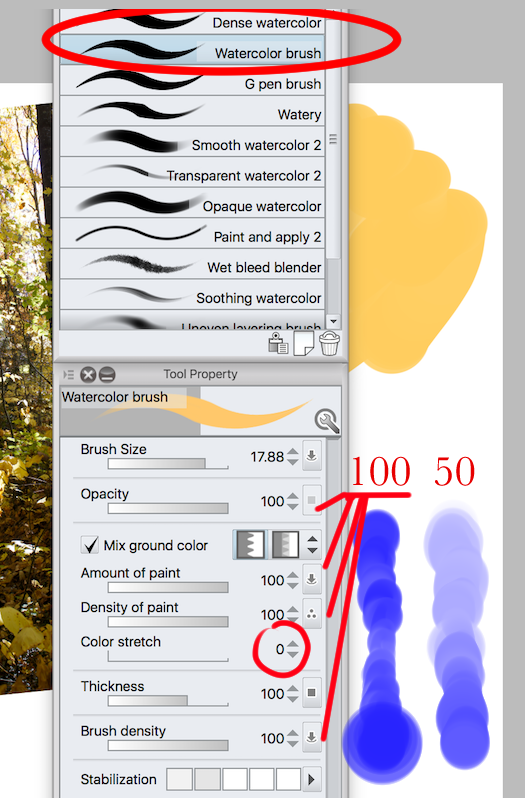The image size is (525, 798).
Task: Expand mix ground color mode stepper
Action: point(312,545)
